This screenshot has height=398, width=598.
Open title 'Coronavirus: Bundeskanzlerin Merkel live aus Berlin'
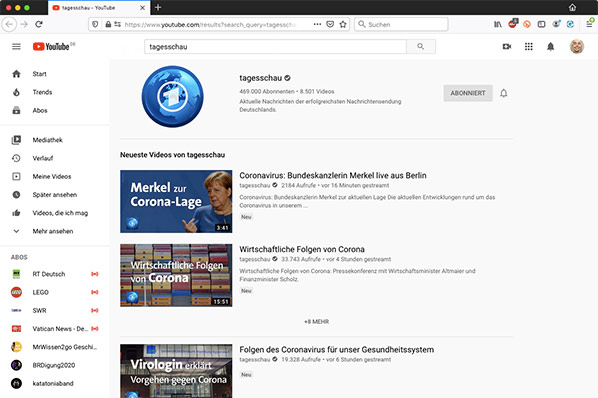coord(333,175)
